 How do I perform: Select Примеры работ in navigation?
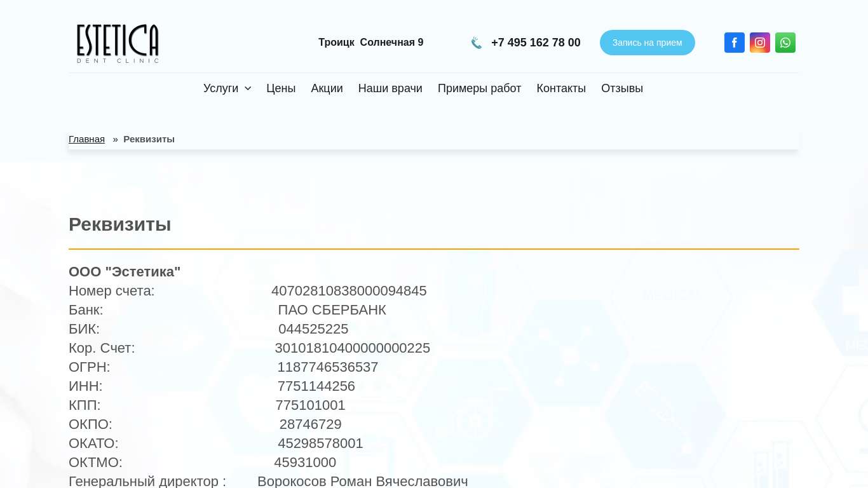479,88
